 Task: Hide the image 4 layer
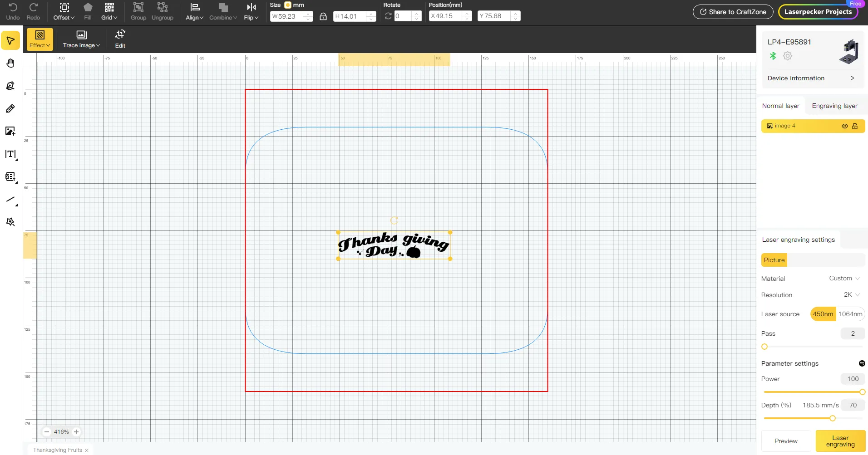point(845,126)
